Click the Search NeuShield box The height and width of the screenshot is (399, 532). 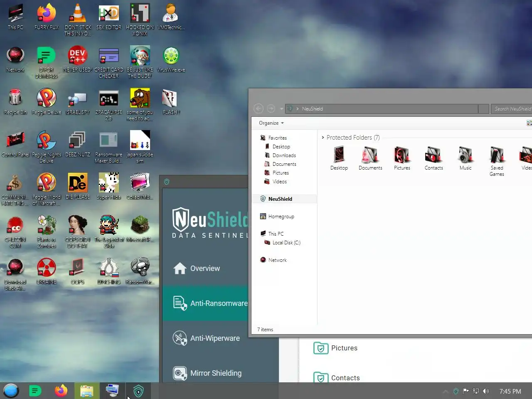(512, 109)
